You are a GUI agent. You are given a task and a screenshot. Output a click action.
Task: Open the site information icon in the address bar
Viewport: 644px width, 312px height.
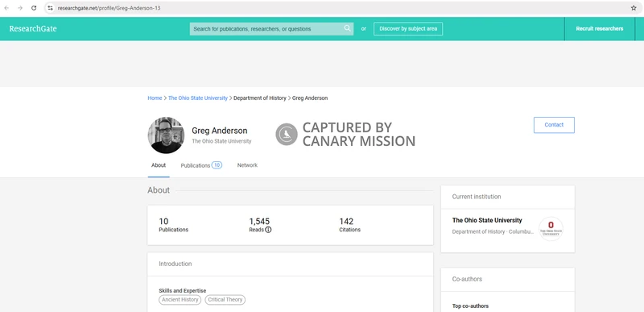pyautogui.click(x=50, y=8)
